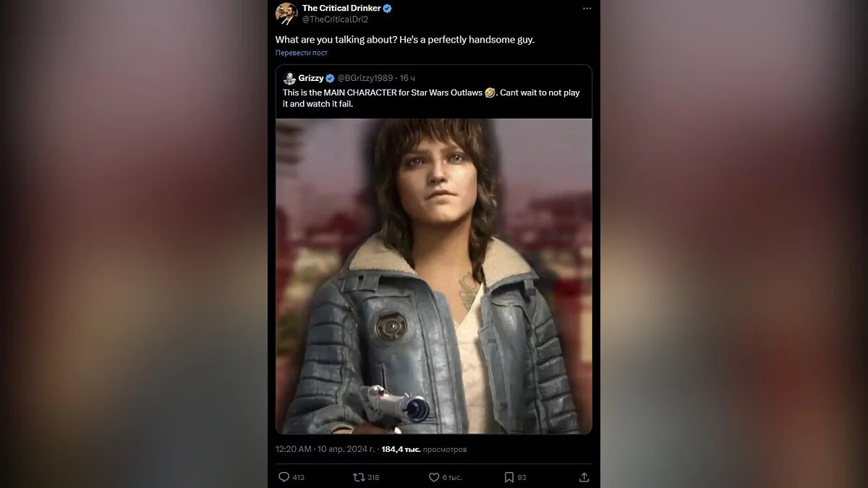Toggle the like heart icon
868x488 pixels.
click(x=434, y=477)
